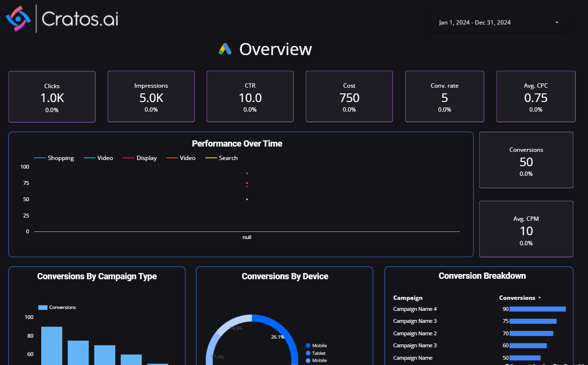588x365 pixels.
Task: Select the tallest bar in the campaign type chart
Action: coord(52,345)
